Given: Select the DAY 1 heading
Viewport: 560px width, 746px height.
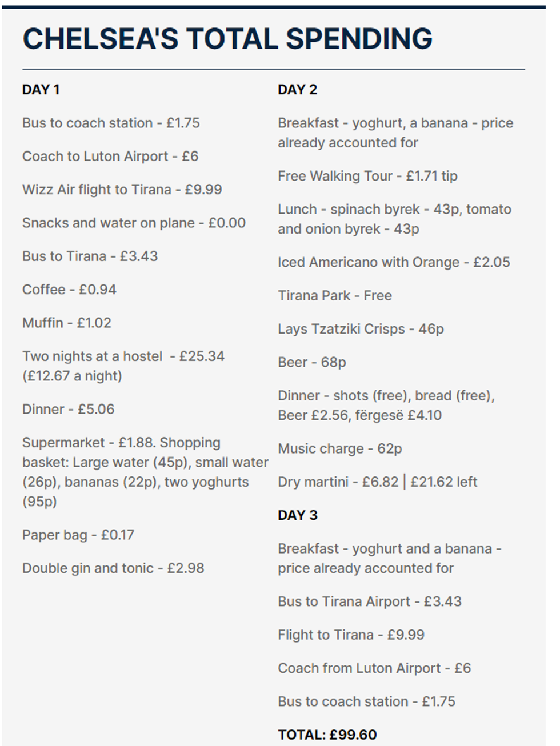Looking at the screenshot, I should coord(41,90).
